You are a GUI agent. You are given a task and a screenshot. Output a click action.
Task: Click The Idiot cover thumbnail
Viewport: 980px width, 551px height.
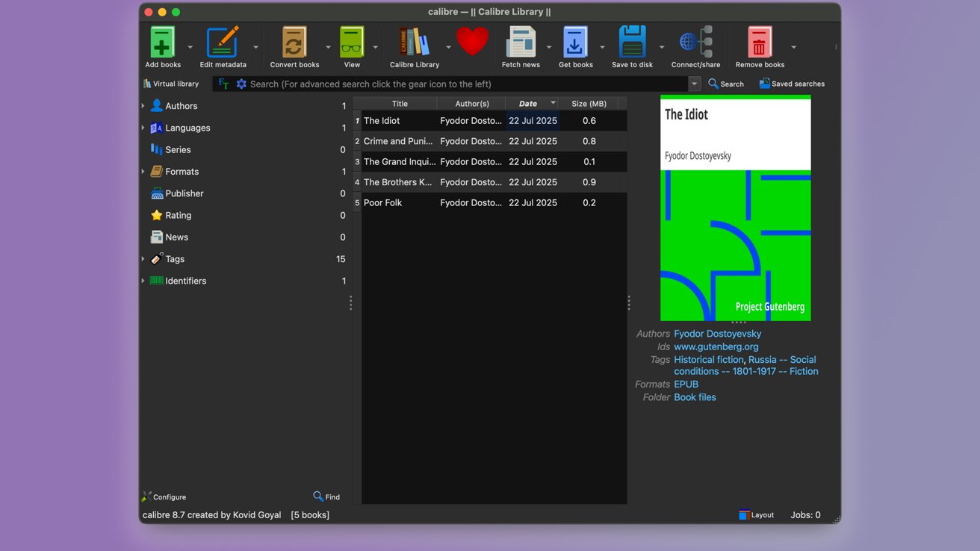[x=735, y=208]
